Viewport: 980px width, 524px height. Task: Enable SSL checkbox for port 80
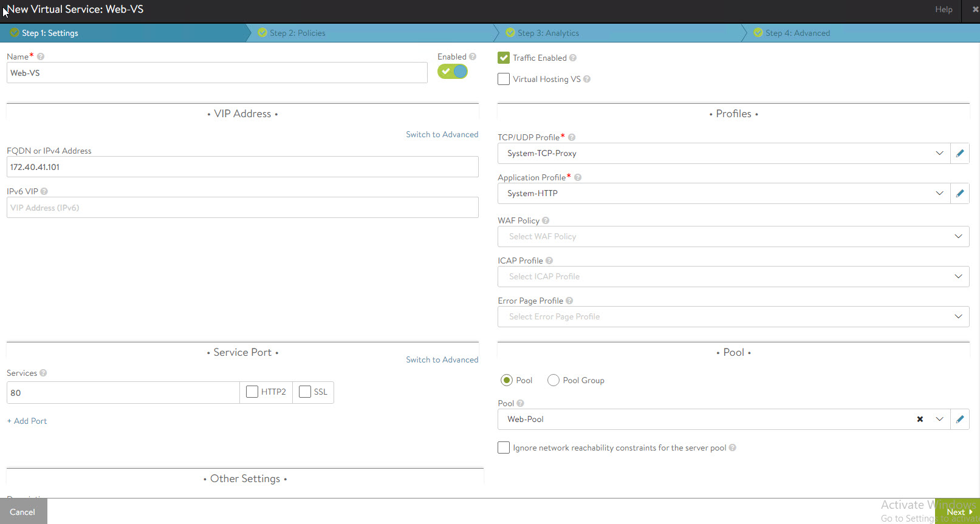(305, 392)
